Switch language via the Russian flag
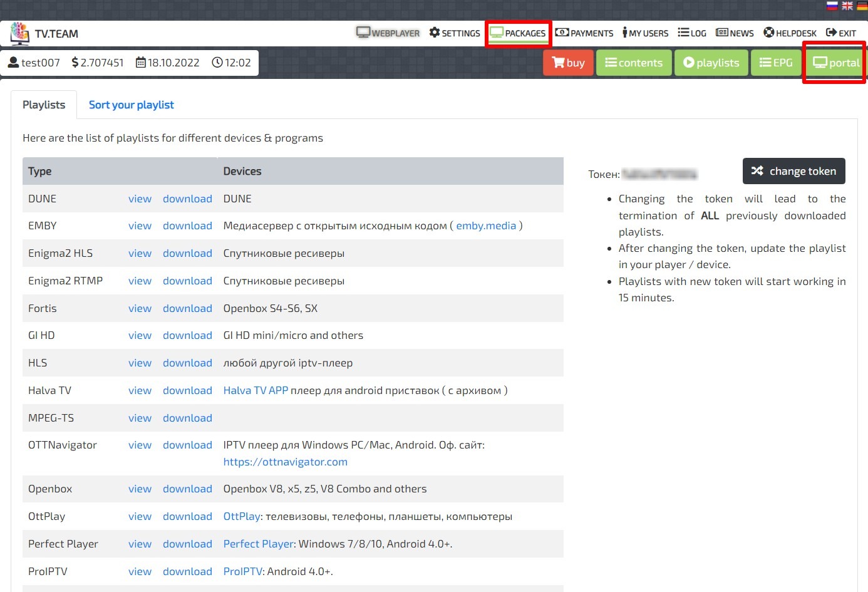This screenshot has width=868, height=592. tap(832, 6)
